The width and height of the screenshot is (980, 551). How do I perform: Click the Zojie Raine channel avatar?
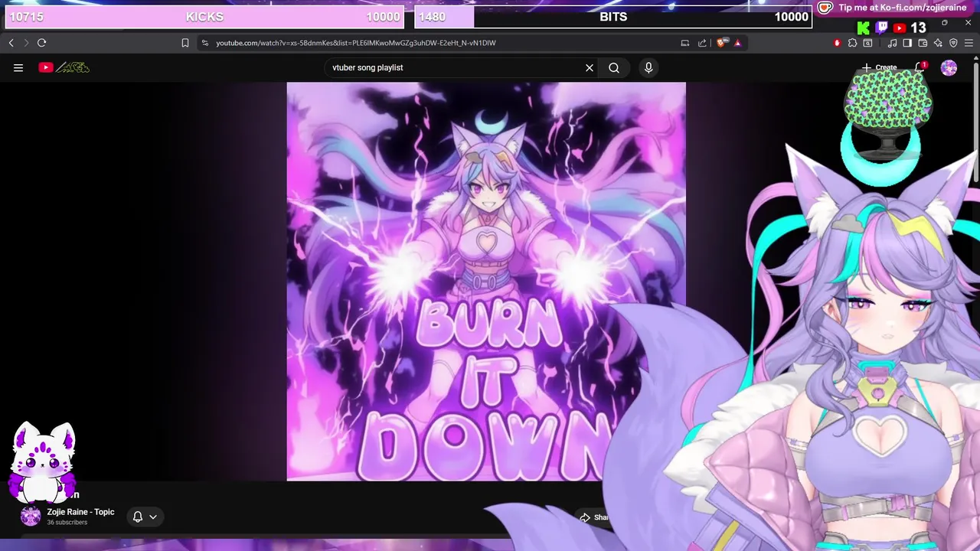(x=31, y=517)
